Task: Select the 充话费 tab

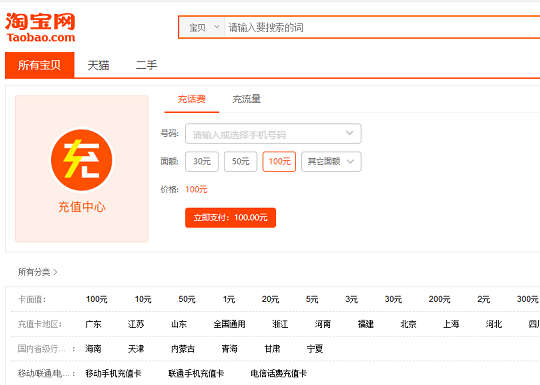Action: click(x=191, y=99)
